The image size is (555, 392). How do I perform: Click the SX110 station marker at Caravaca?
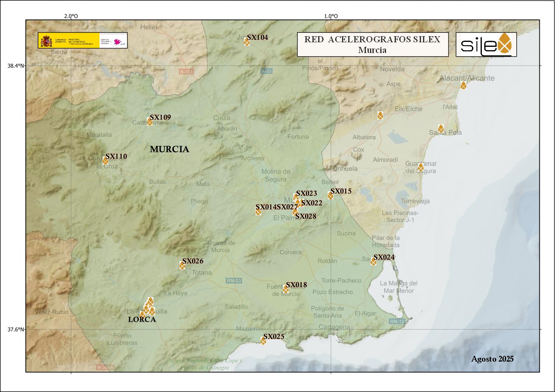pyautogui.click(x=105, y=161)
